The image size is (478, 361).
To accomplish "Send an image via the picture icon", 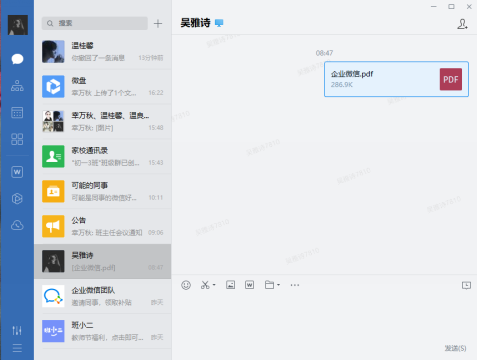I will tap(230, 285).
